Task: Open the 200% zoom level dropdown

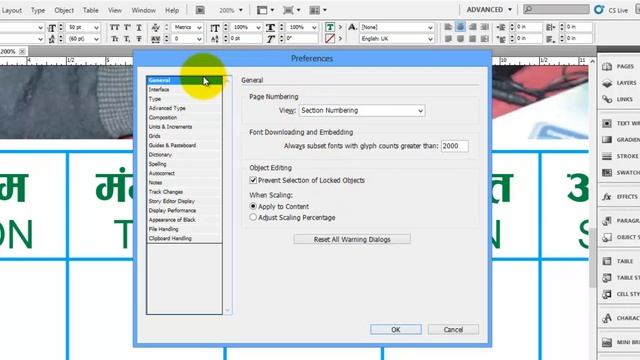Action: pos(231,10)
